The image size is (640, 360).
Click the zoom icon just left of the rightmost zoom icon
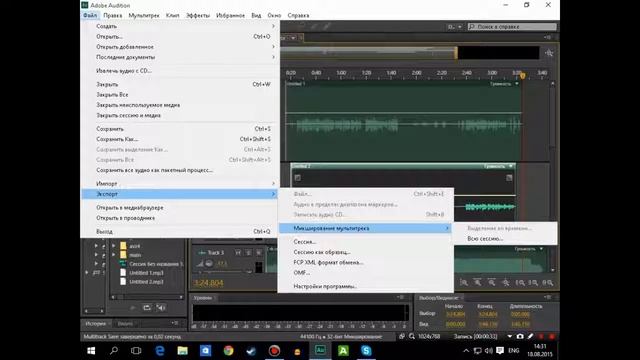click(x=533, y=282)
